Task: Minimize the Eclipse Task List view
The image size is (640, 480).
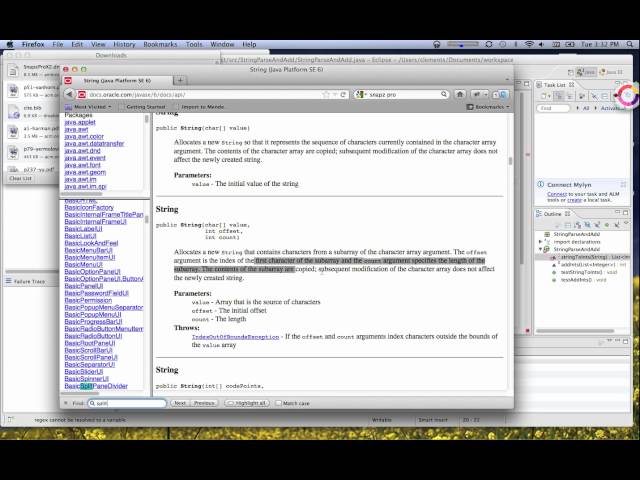Action: point(618,83)
